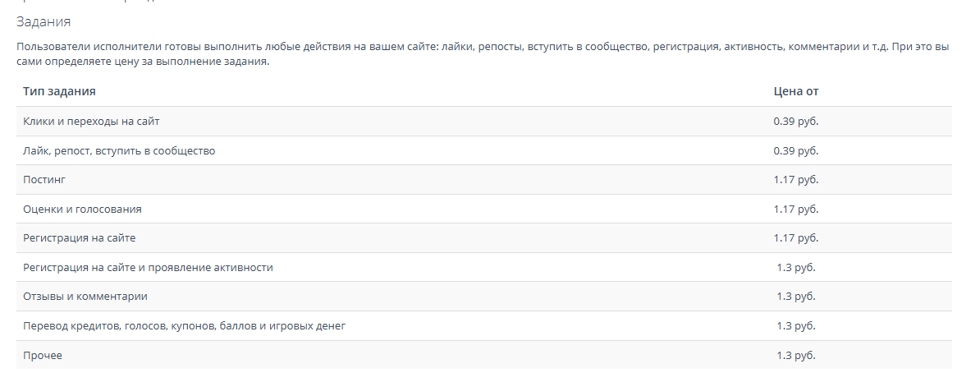Click the 0.39 руб. price for Клики
The height and width of the screenshot is (373, 980).
[x=795, y=122]
